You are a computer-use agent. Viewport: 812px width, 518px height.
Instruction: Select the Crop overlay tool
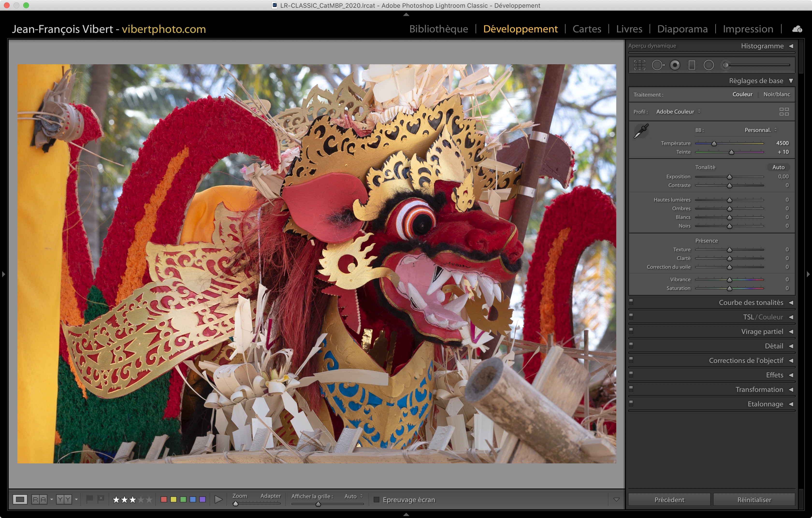click(x=639, y=65)
